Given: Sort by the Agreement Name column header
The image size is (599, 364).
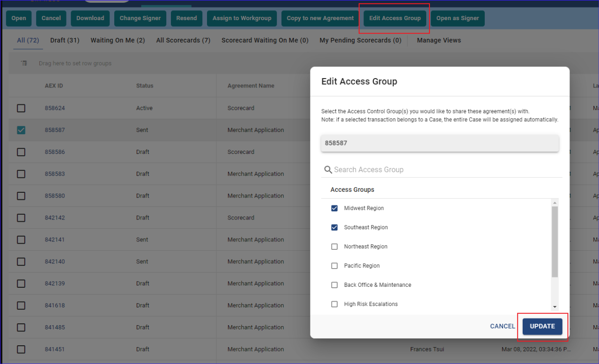Looking at the screenshot, I should point(251,86).
